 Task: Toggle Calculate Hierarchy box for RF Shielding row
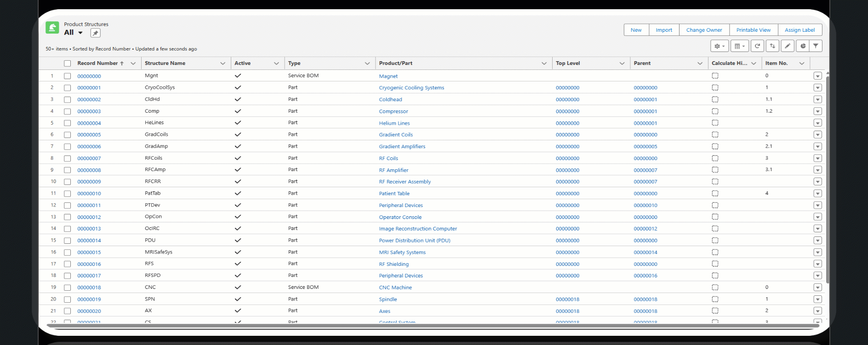click(x=715, y=264)
